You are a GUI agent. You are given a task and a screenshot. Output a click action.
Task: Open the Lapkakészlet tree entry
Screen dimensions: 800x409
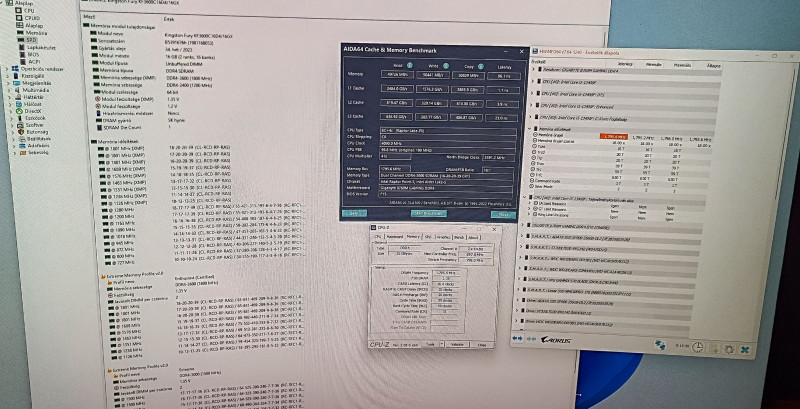coord(36,48)
